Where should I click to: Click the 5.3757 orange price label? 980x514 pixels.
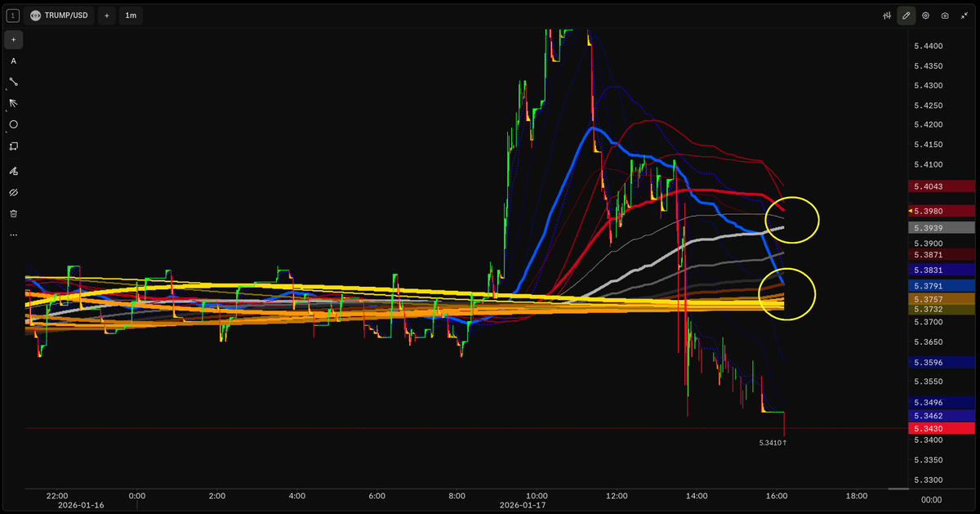(942, 300)
